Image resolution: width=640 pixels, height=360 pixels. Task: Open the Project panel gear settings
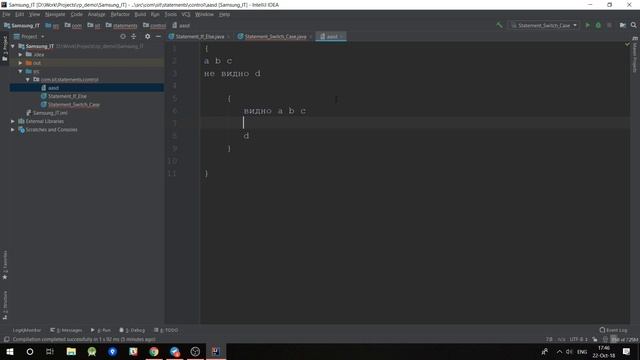click(x=147, y=36)
